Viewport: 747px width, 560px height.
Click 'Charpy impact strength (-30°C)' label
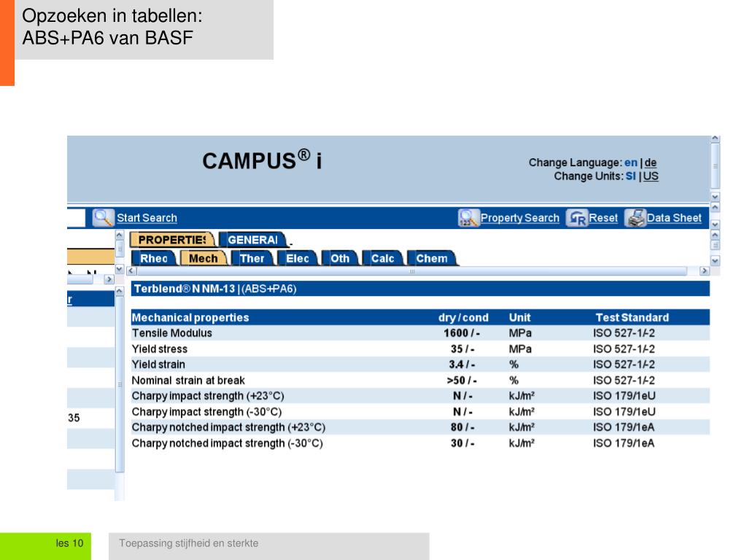pyautogui.click(x=206, y=411)
